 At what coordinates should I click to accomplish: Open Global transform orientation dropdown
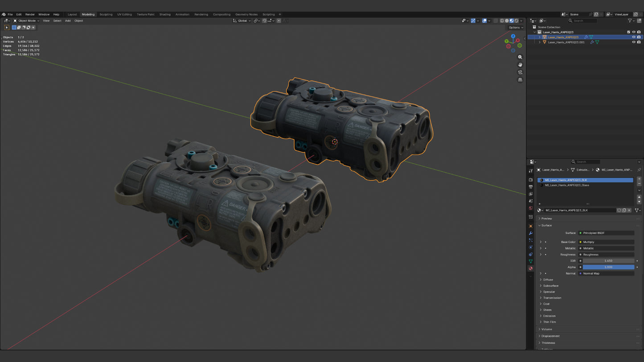pos(242,20)
